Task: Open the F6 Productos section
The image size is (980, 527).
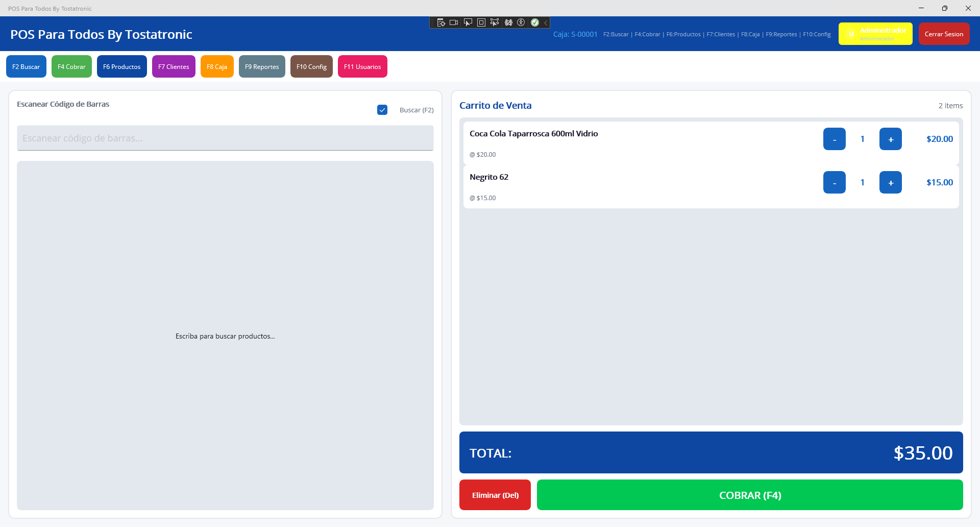Action: pyautogui.click(x=121, y=66)
